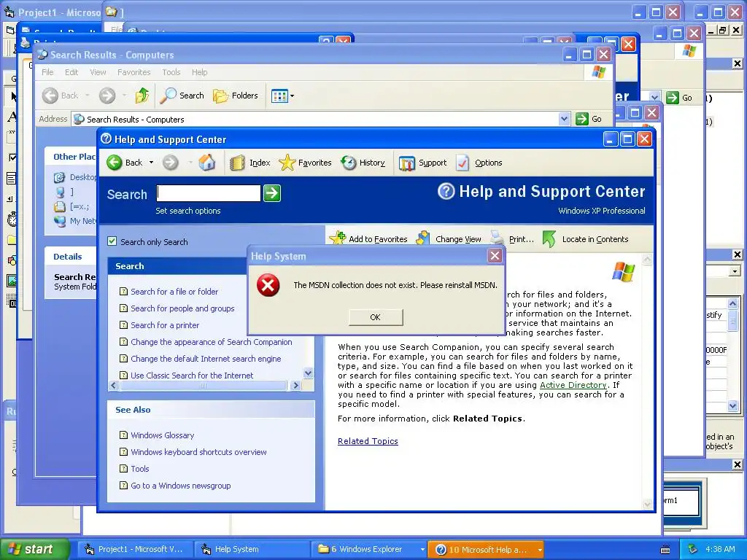Click the Home icon in Help Center
This screenshot has height=560, width=747.
pos(206,163)
